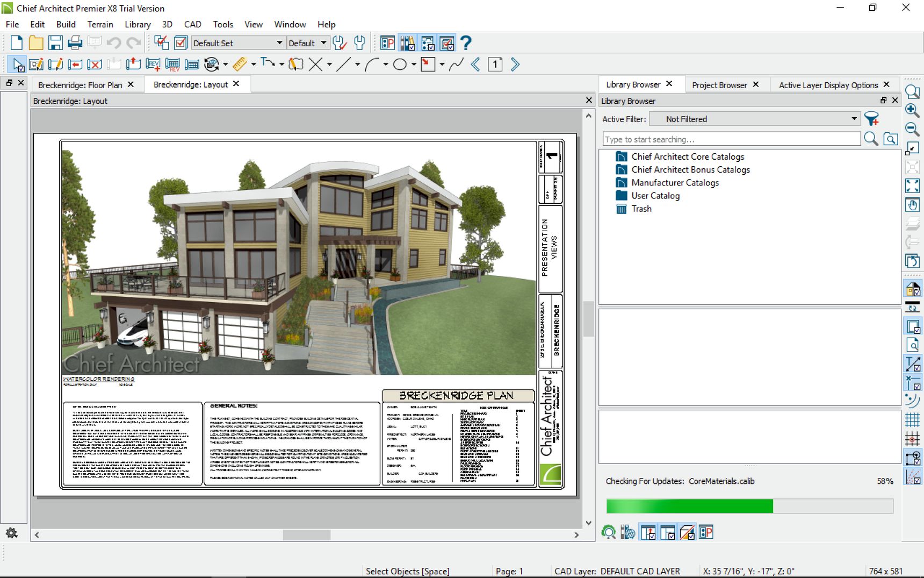
Task: Choose the Circle tool
Action: point(400,65)
